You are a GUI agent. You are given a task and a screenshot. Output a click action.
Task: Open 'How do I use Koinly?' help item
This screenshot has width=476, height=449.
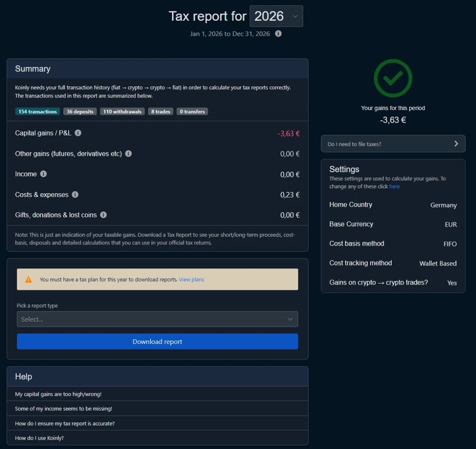pos(157,438)
